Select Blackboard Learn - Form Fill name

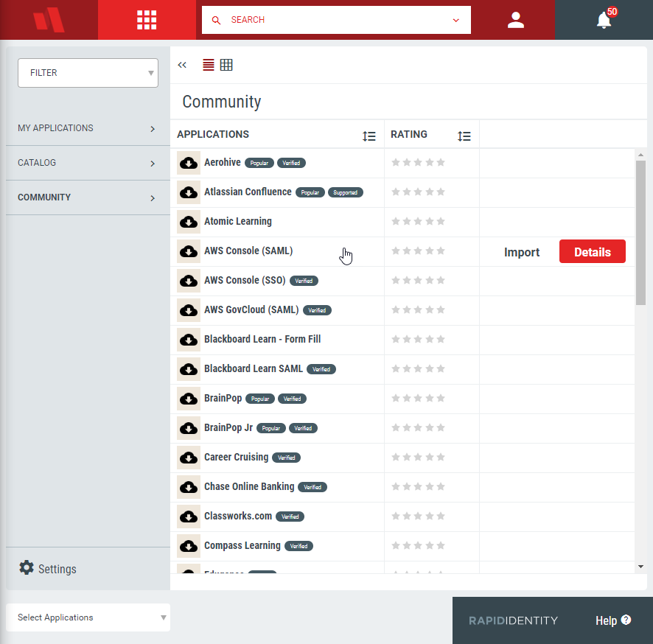[x=262, y=339]
